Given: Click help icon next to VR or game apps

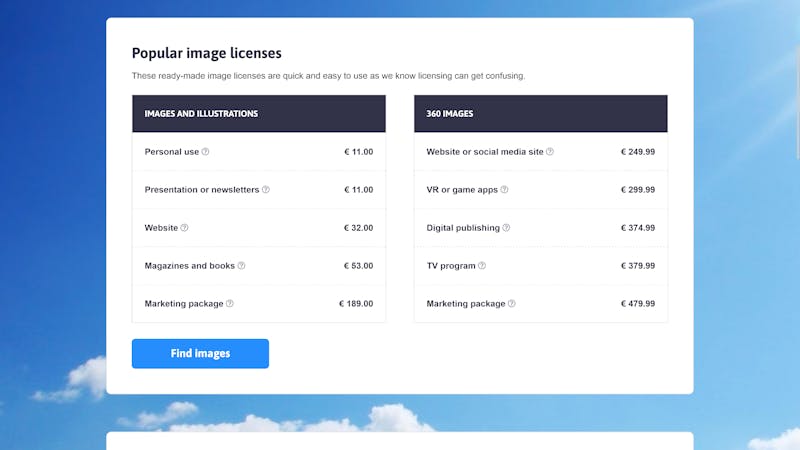Looking at the screenshot, I should (504, 189).
